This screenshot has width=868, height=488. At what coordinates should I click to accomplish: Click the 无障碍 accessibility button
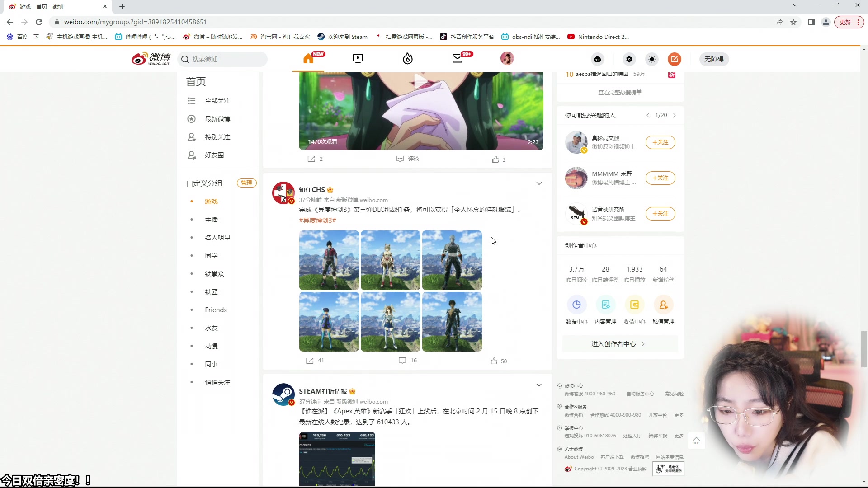click(x=714, y=59)
